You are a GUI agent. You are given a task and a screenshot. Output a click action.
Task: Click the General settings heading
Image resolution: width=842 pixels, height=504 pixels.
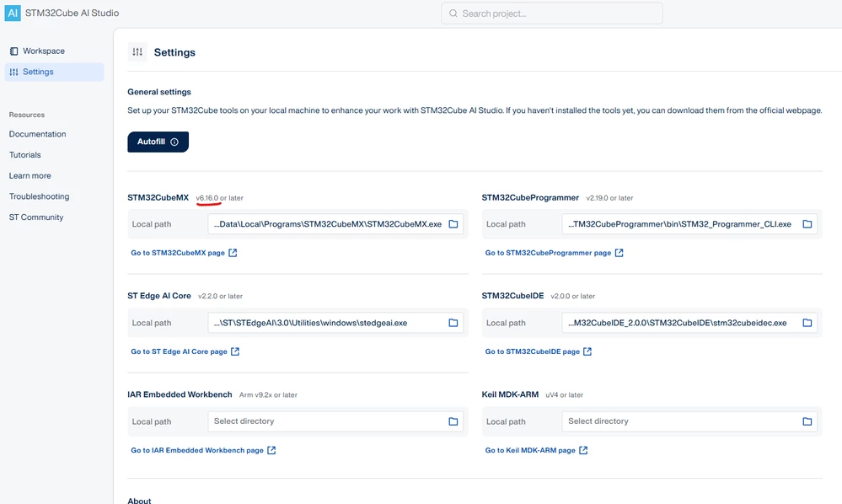point(159,92)
